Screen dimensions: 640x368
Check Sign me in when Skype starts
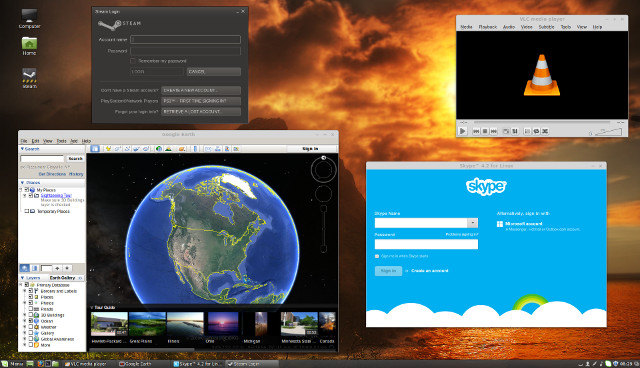(377, 256)
